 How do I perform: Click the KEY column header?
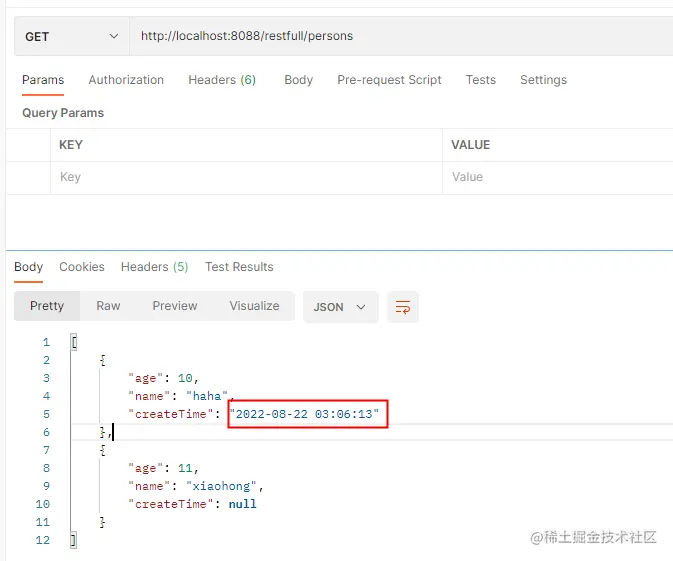(71, 145)
